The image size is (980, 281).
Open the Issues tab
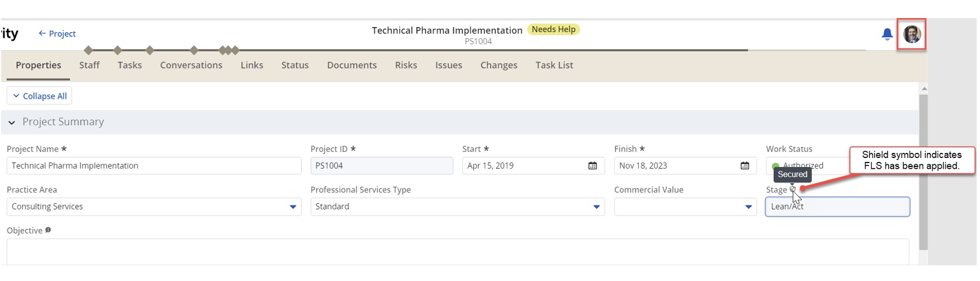(x=449, y=65)
